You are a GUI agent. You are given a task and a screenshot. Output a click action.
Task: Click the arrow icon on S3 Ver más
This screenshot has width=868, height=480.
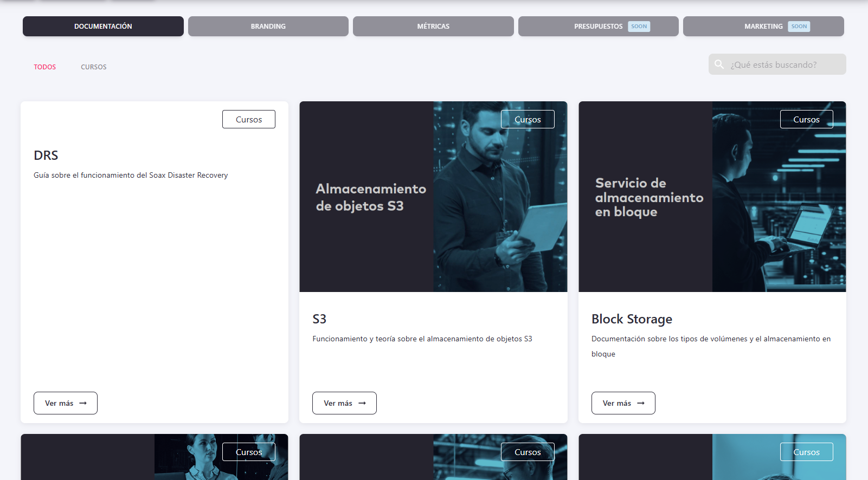(362, 403)
